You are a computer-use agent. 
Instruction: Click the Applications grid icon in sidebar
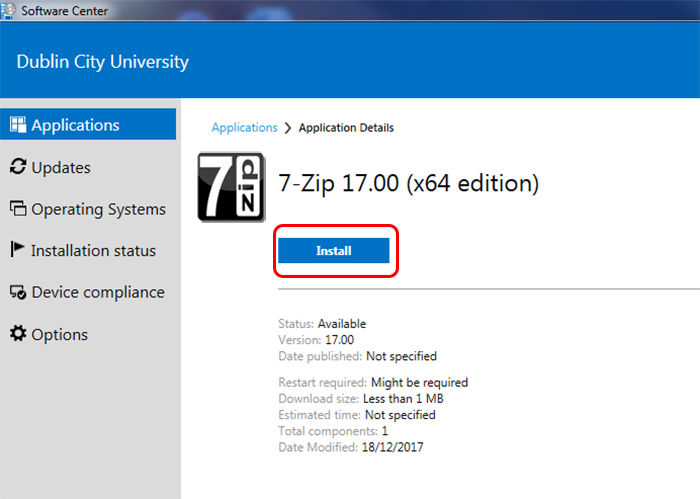(18, 125)
